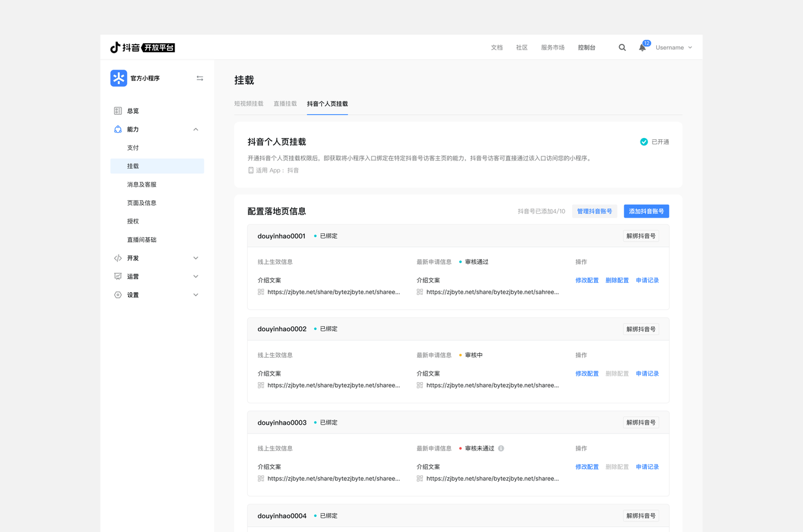
Task: Select 挂载 in the sidebar
Action: point(157,166)
